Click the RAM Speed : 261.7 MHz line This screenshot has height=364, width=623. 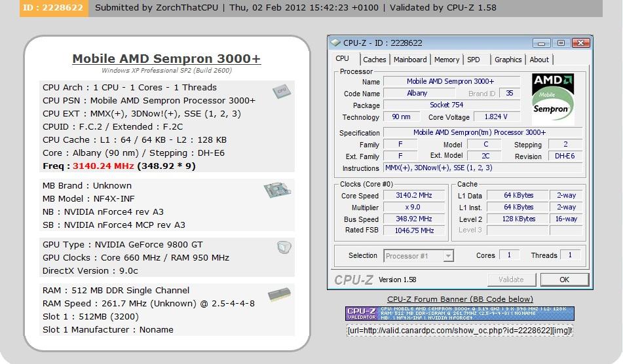149,304
